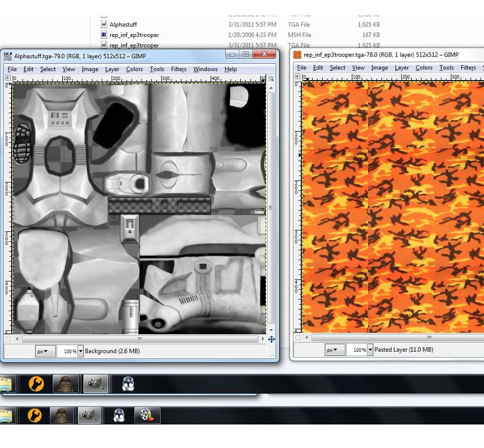The height and width of the screenshot is (448, 484).
Task: Click the Alphastuff.tga window title icon
Action: click(8, 56)
